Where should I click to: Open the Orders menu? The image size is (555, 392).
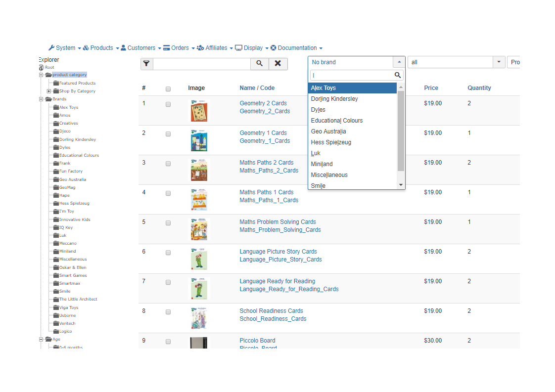click(x=179, y=48)
